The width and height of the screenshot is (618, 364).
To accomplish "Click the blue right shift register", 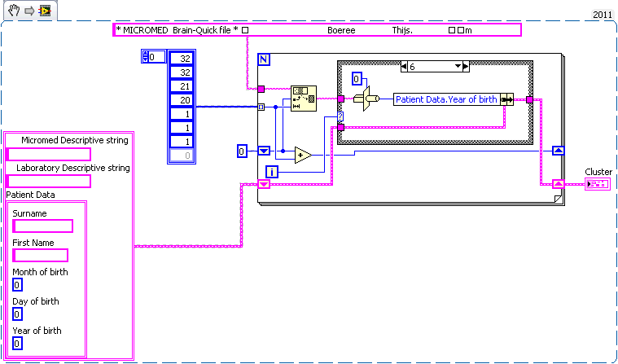I will (559, 151).
